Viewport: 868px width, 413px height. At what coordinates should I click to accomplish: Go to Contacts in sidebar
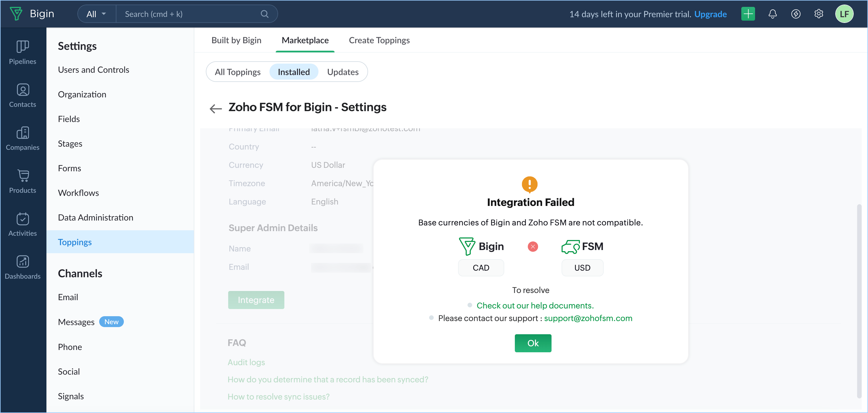pyautogui.click(x=23, y=95)
